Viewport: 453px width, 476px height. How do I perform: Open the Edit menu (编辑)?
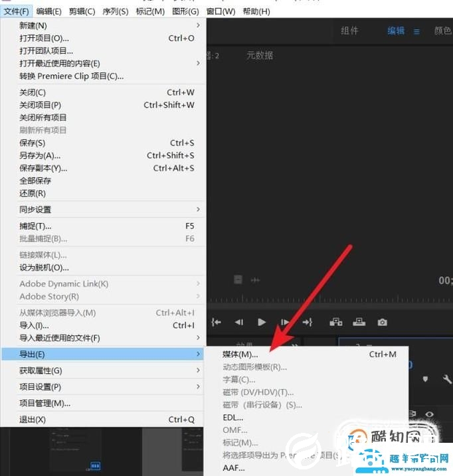pos(48,11)
